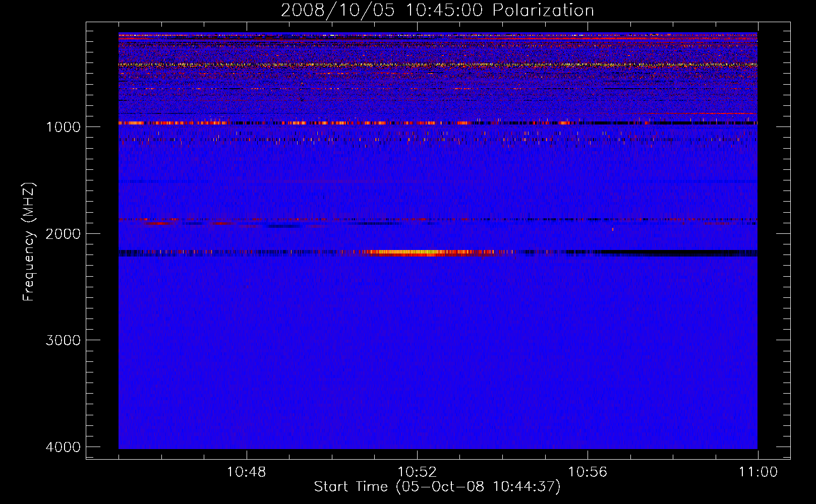Image resolution: width=816 pixels, height=504 pixels.
Task: Click the 11:00 time tick label
Action: (x=758, y=472)
